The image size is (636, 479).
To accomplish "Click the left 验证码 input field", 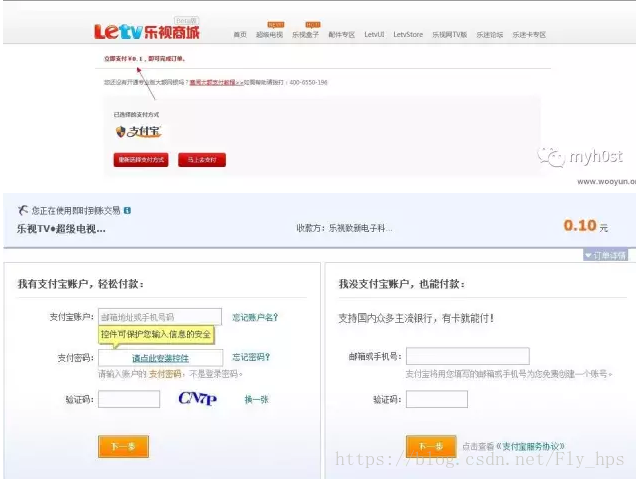I will click(x=129, y=399).
